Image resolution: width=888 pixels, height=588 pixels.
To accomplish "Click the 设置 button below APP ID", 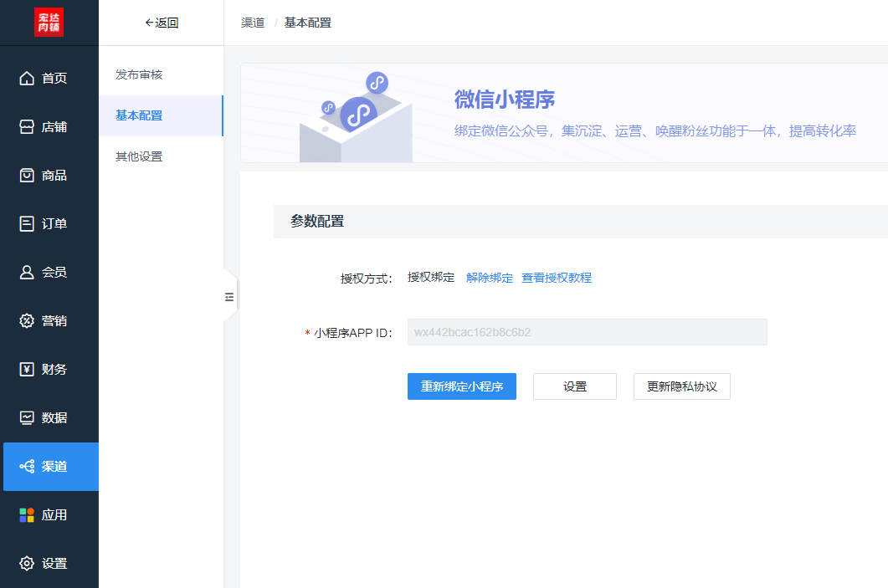I will [x=575, y=386].
